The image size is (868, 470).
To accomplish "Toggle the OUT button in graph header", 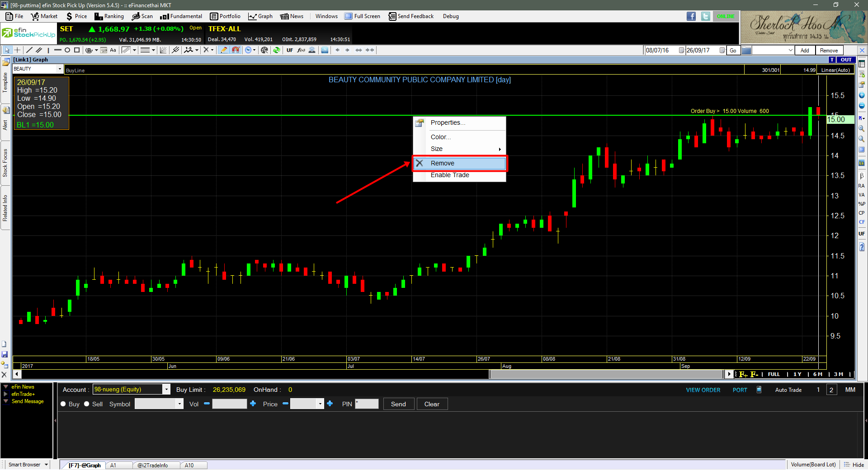I will tap(846, 60).
